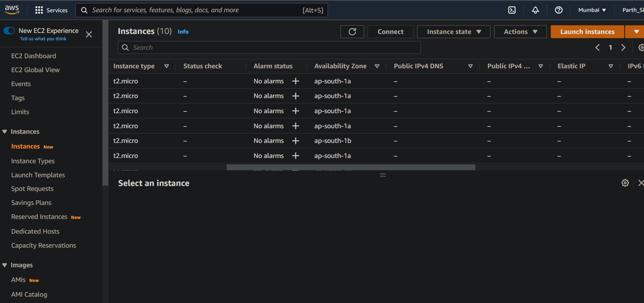The image size is (644, 303).
Task: Go to the previous page of instances
Action: 597,48
